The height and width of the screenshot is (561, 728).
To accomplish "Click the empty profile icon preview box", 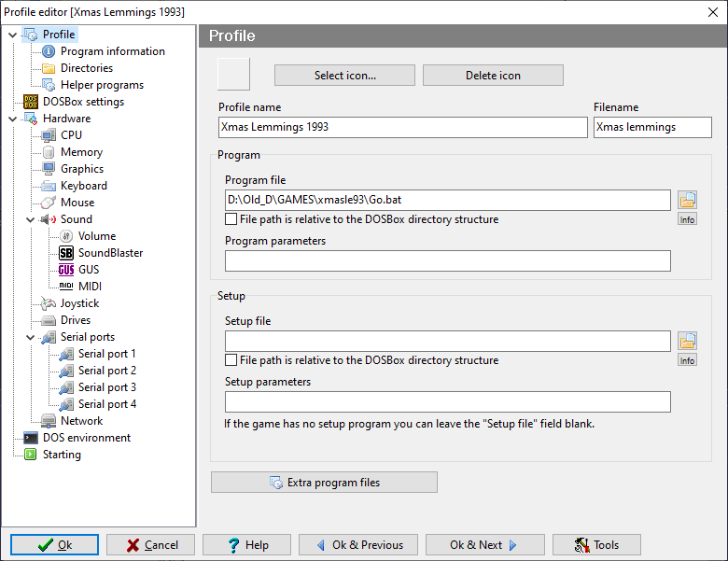I will [x=233, y=74].
